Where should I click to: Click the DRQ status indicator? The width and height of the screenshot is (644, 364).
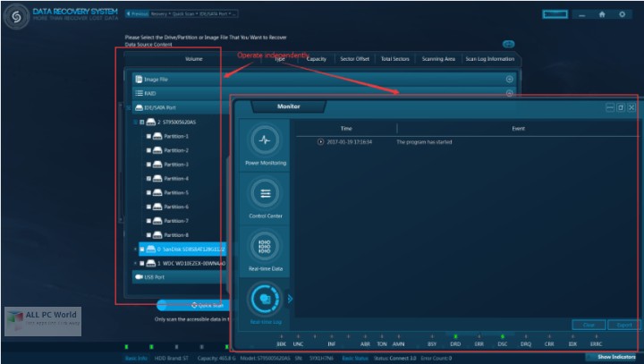[526, 342]
